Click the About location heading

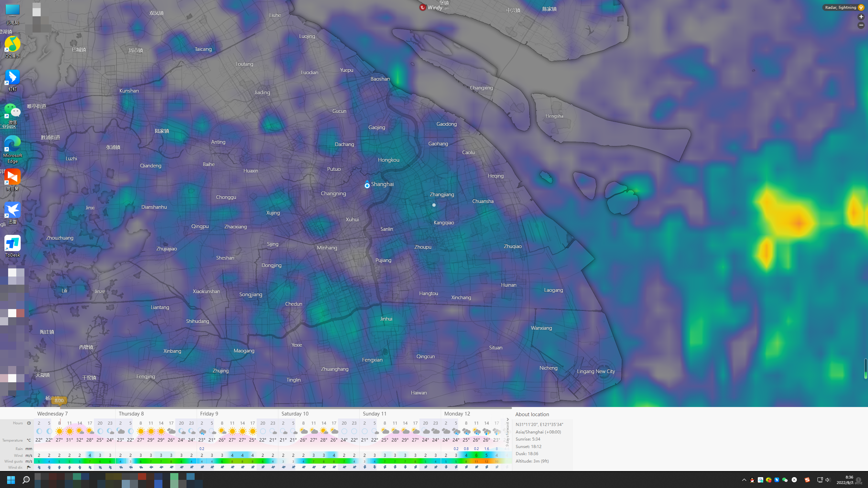pos(532,414)
